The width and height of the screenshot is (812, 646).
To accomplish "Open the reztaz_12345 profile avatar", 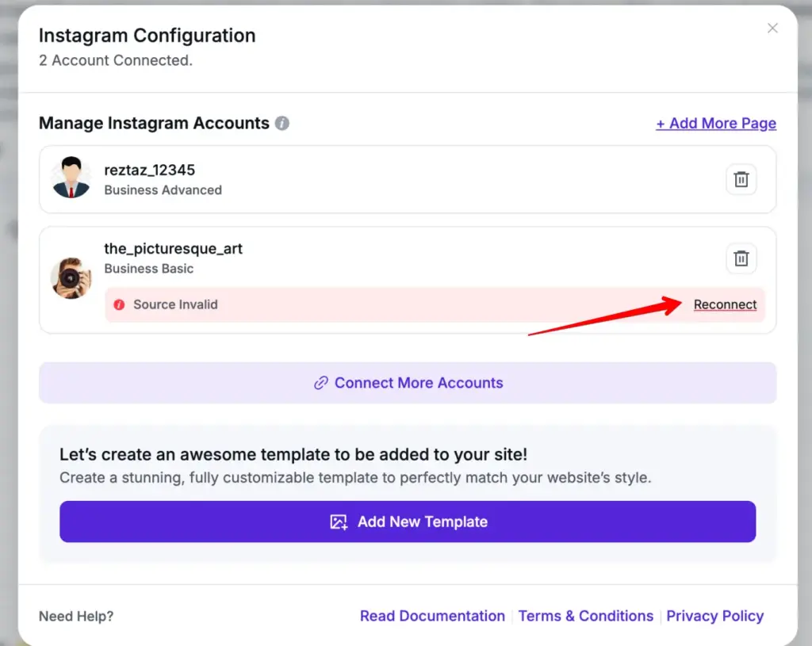I will [71, 179].
